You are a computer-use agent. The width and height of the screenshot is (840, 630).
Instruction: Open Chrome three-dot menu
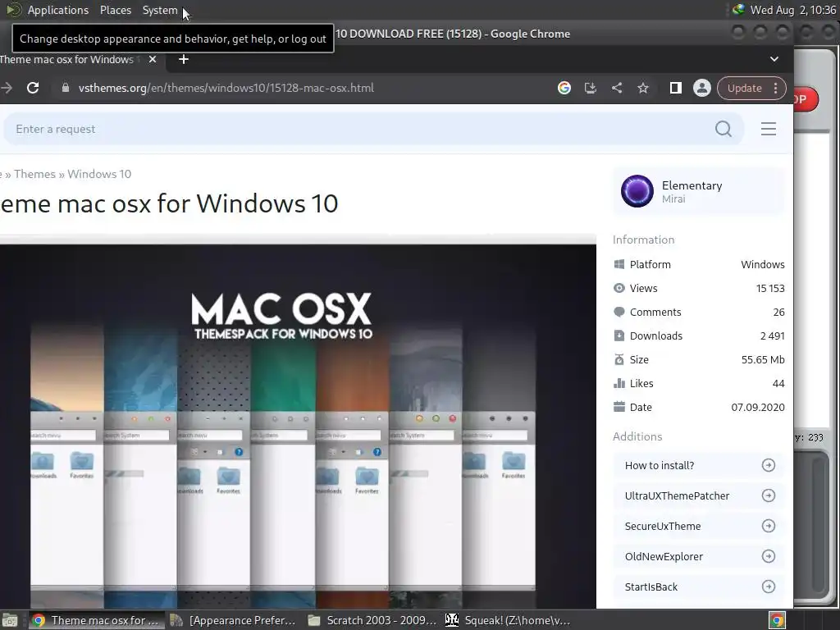tap(776, 88)
